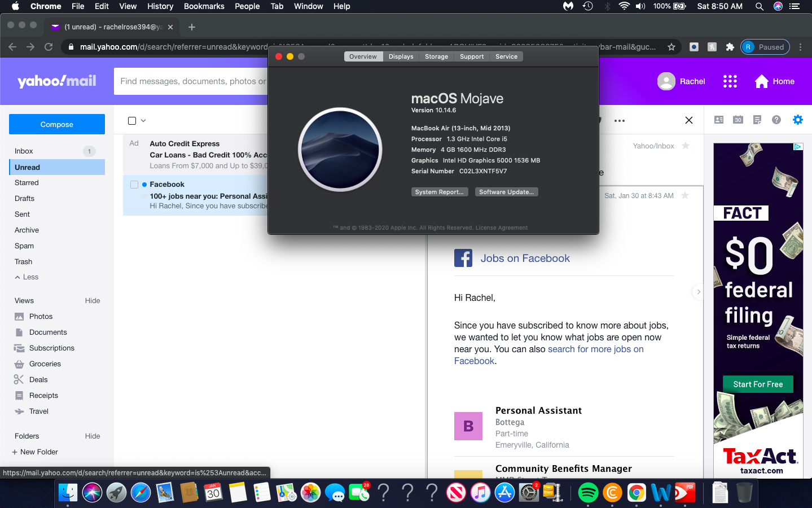Click the AdChoices icon on TaxAct ad
The height and width of the screenshot is (508, 812).
[x=798, y=147]
